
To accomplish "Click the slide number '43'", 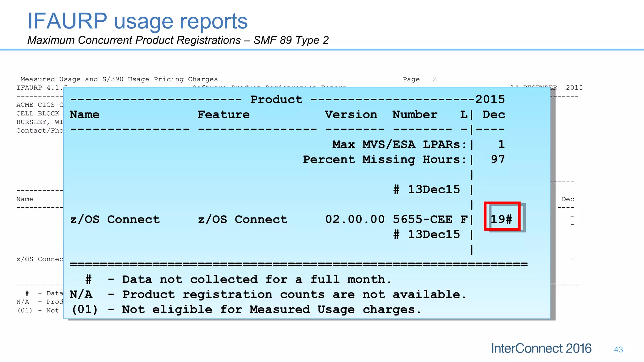I will tap(618, 349).
